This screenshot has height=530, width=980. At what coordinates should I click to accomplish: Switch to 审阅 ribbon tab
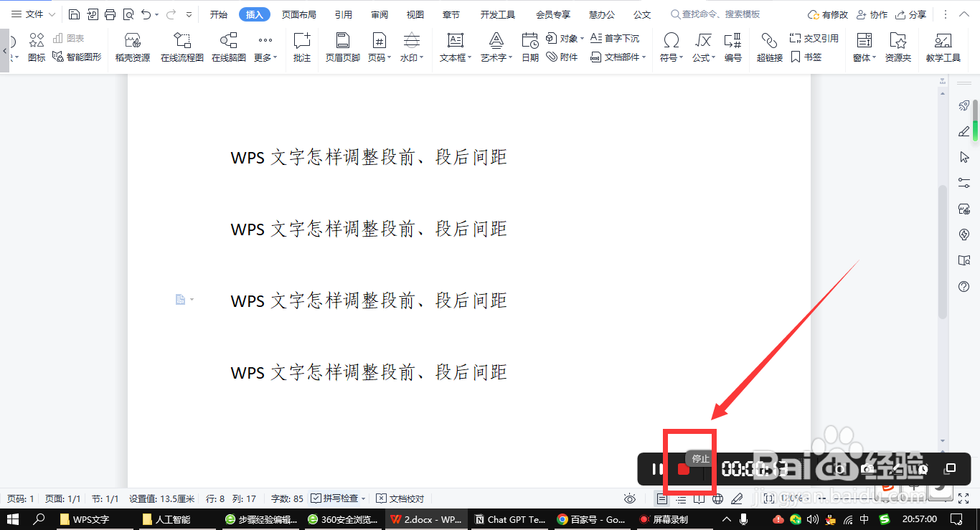pyautogui.click(x=380, y=14)
